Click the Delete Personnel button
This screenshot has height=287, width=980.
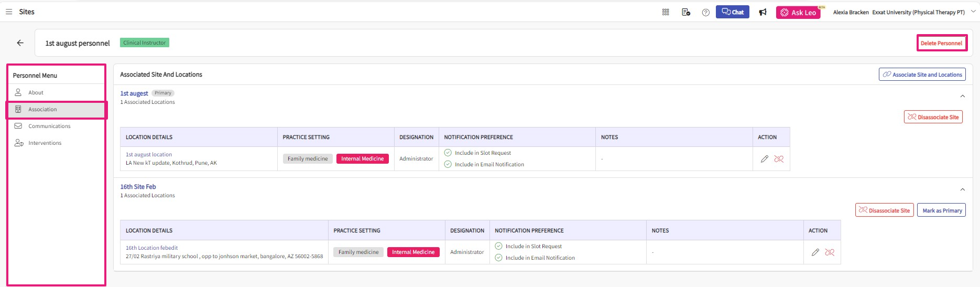pyautogui.click(x=941, y=43)
